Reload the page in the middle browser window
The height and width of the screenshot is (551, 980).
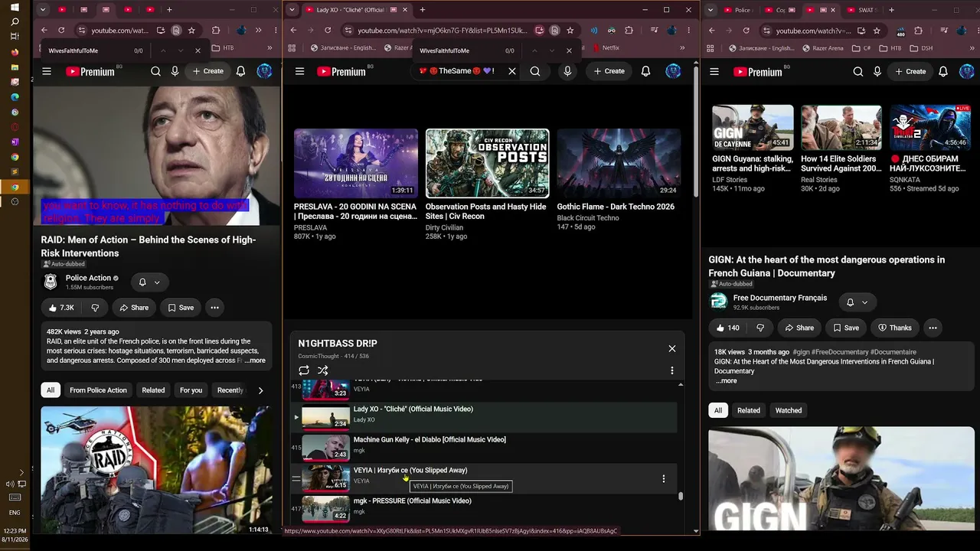click(x=328, y=30)
